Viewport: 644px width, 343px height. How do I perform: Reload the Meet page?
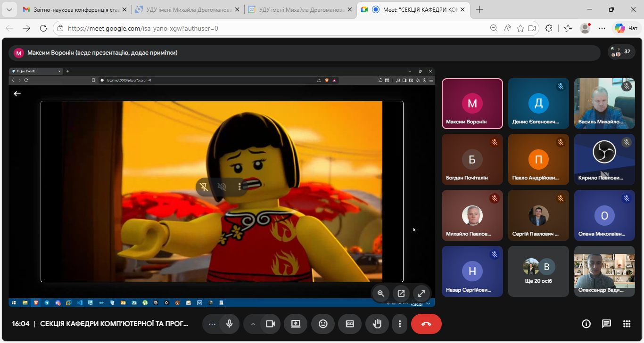[x=43, y=28]
